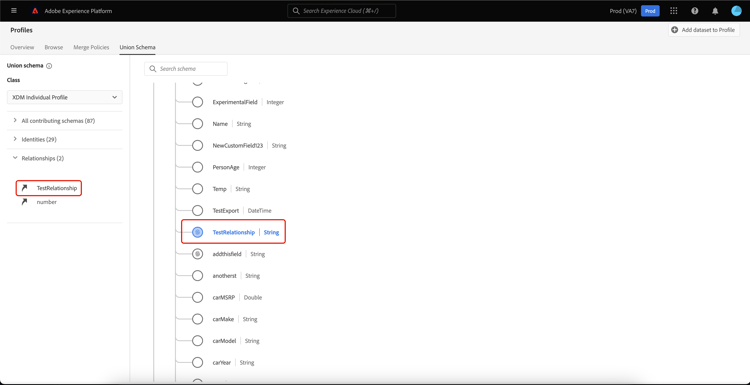The height and width of the screenshot is (385, 750).
Task: Click the Double type of carMSRP
Action: pyautogui.click(x=253, y=297)
